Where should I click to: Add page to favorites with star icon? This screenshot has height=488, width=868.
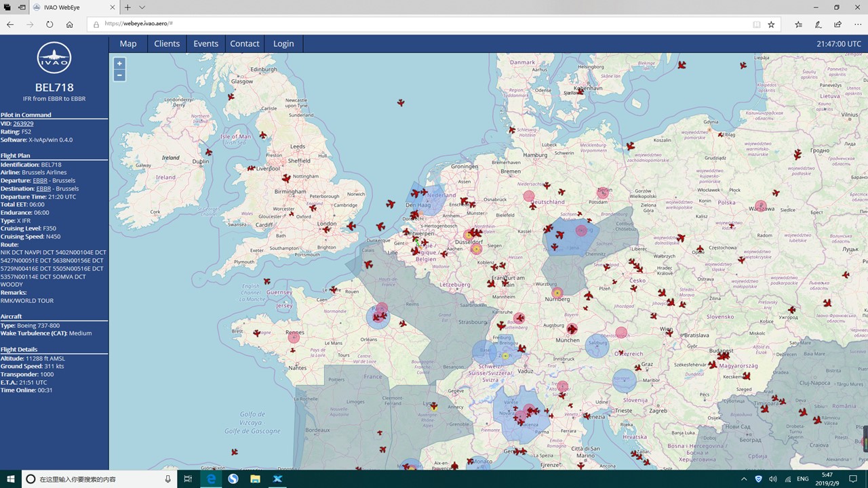pyautogui.click(x=771, y=24)
